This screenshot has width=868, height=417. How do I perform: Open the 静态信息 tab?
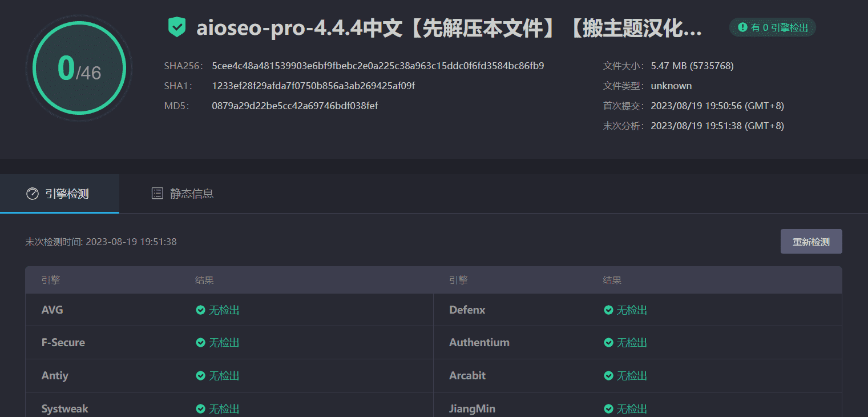click(182, 194)
